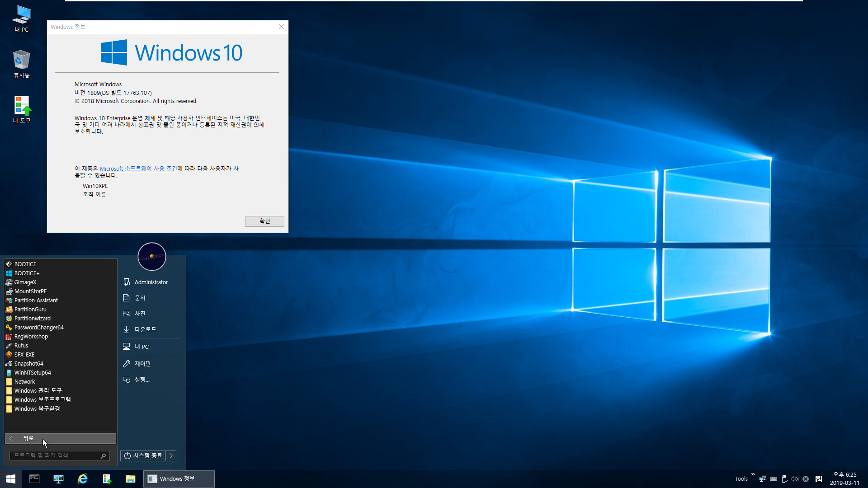Open the volume speaker tray icon
The image size is (868, 488).
(x=795, y=479)
